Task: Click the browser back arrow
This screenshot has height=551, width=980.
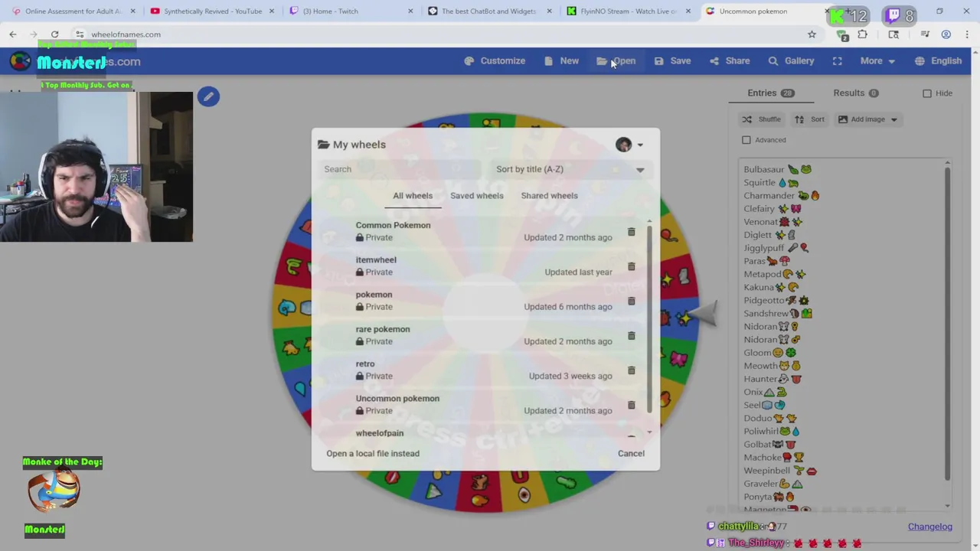Action: (13, 34)
